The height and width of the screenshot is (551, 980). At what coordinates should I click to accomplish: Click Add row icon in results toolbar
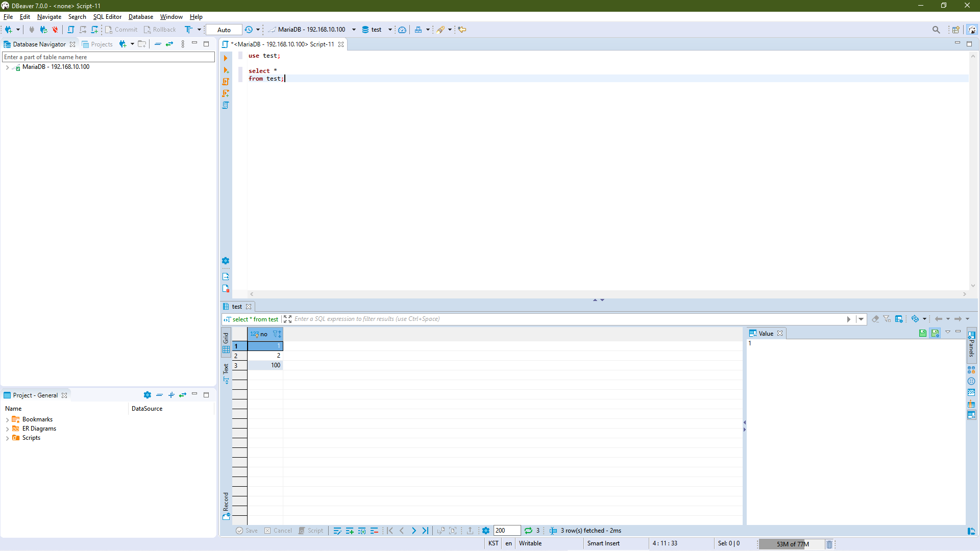pyautogui.click(x=350, y=531)
